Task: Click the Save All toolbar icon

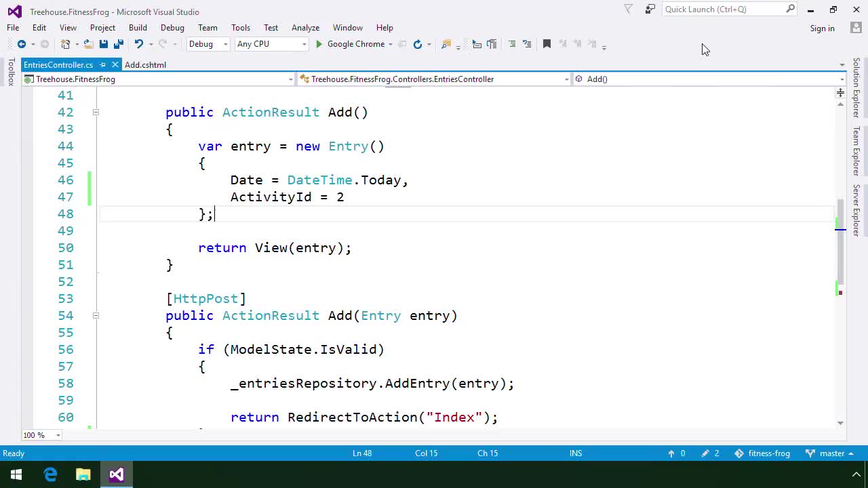Action: point(118,44)
